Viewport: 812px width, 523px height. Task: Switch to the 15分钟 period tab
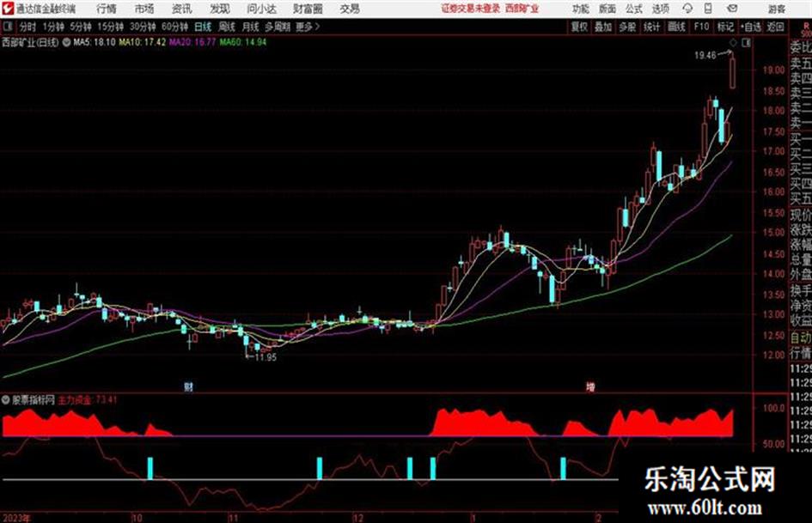tap(111, 27)
